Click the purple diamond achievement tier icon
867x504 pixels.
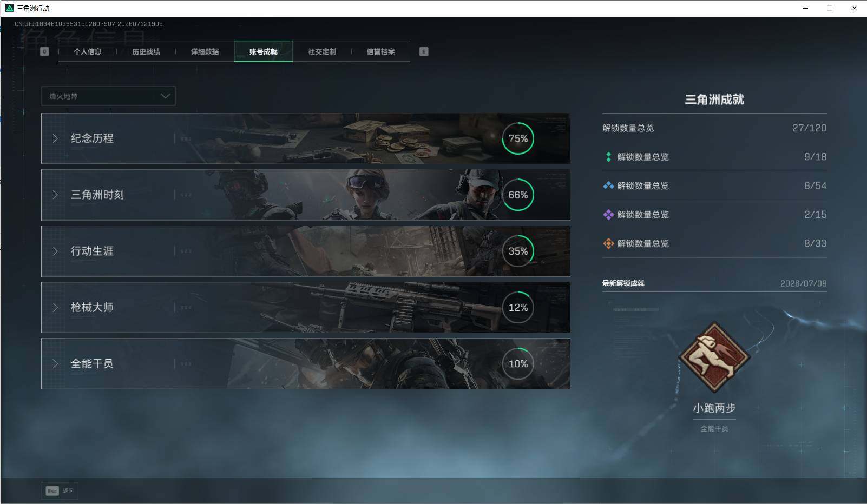click(x=608, y=215)
